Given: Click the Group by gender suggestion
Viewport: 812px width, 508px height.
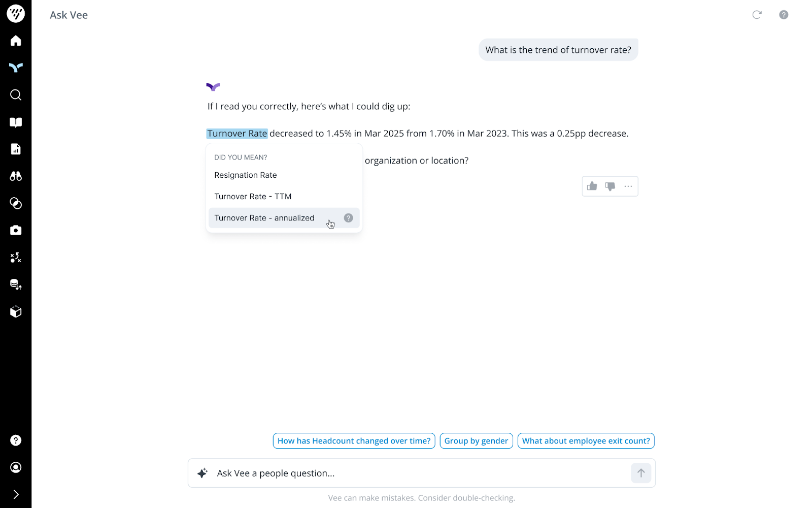Looking at the screenshot, I should pyautogui.click(x=476, y=441).
